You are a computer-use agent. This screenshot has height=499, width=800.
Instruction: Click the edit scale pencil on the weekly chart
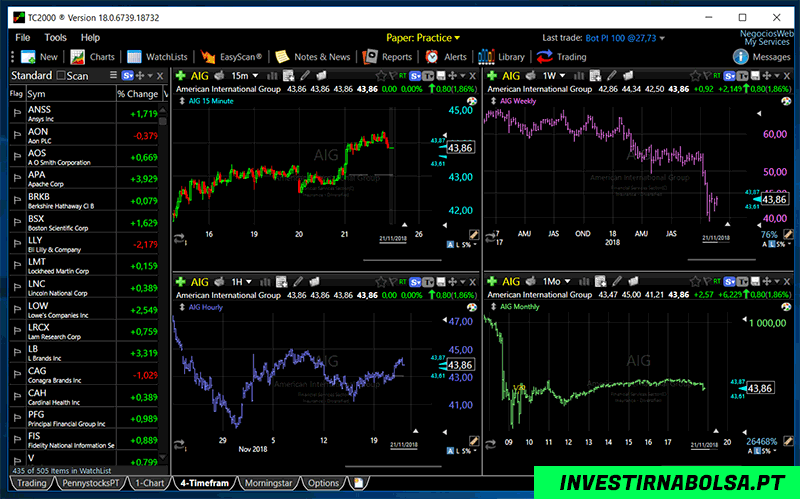(788, 234)
